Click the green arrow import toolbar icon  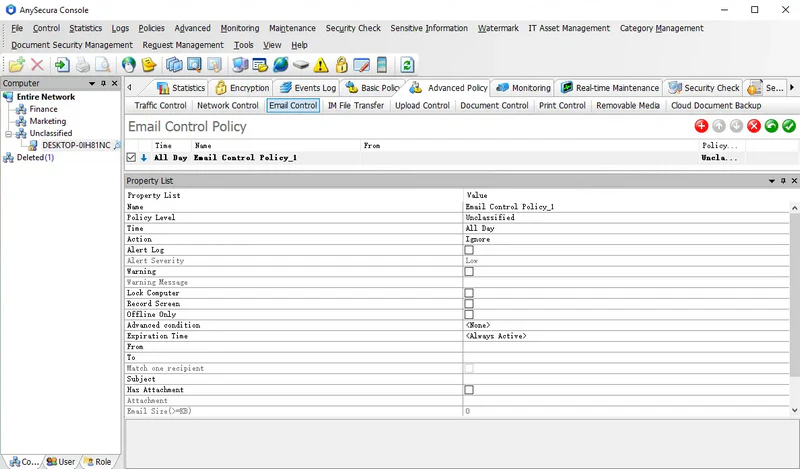62,65
